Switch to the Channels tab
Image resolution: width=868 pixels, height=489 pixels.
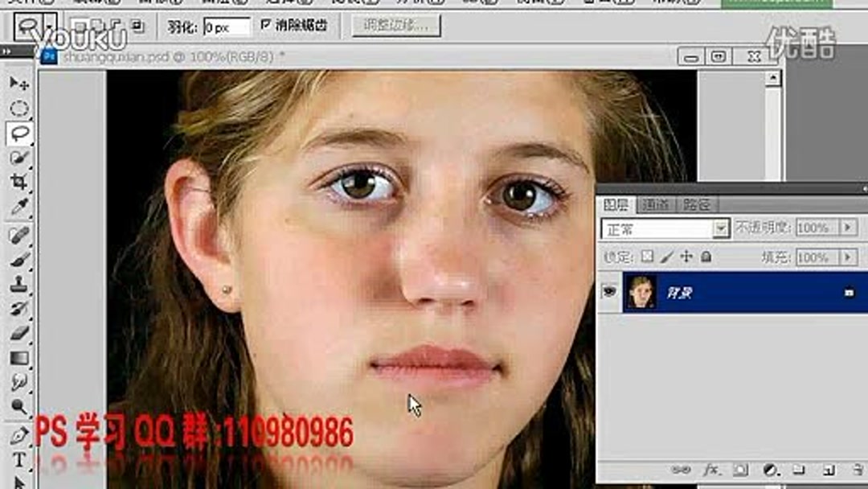pos(657,203)
